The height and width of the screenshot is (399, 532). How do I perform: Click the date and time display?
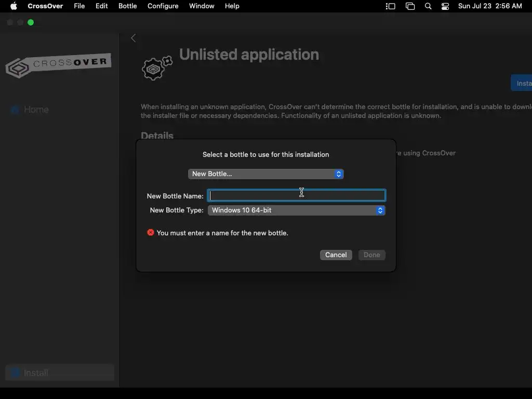coord(490,6)
